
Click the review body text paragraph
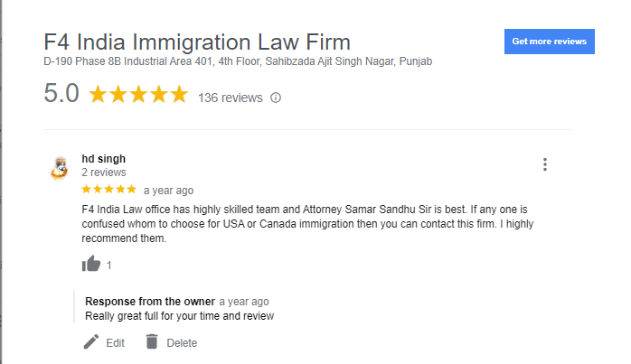307,224
